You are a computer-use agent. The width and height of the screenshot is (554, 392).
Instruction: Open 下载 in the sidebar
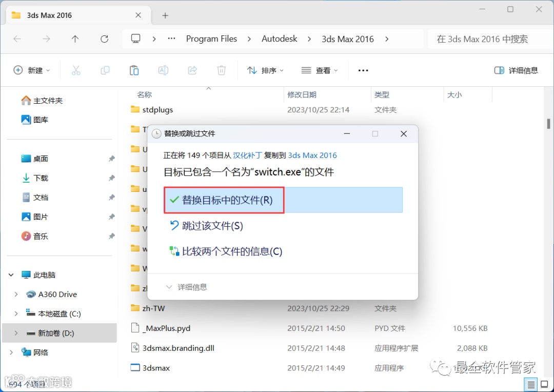coord(35,178)
